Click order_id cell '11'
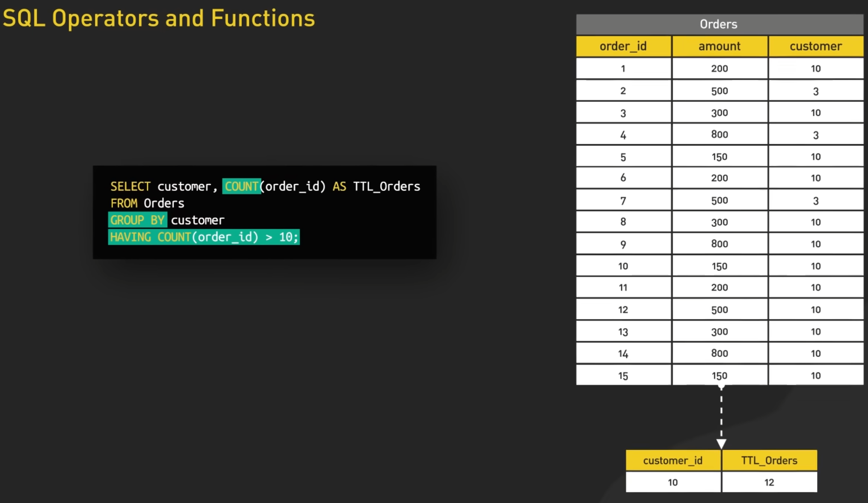The width and height of the screenshot is (868, 503). (623, 288)
